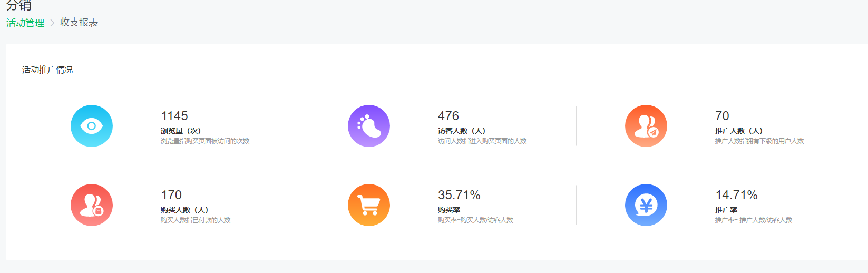Click the 访客人数（人） label
Image resolution: width=868 pixels, height=273 pixels.
pos(462,131)
